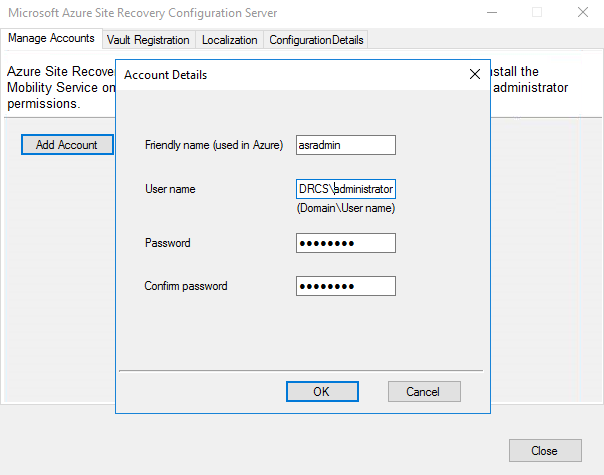Screen dimensions: 604x475
Task: Click the Confirm password label
Action: click(186, 286)
